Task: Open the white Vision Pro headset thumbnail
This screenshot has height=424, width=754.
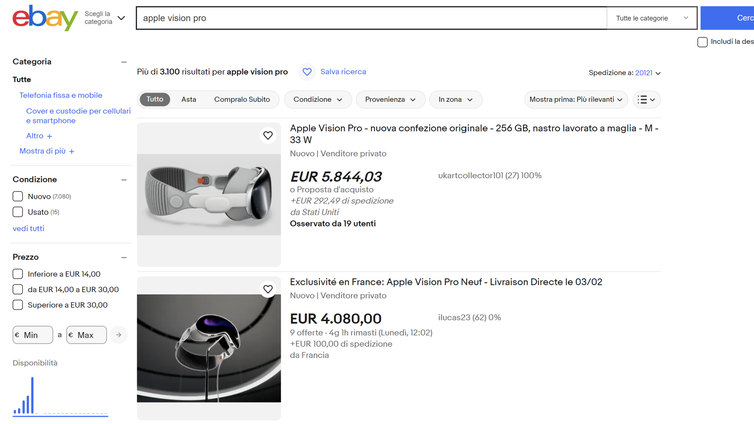Action: (x=209, y=195)
